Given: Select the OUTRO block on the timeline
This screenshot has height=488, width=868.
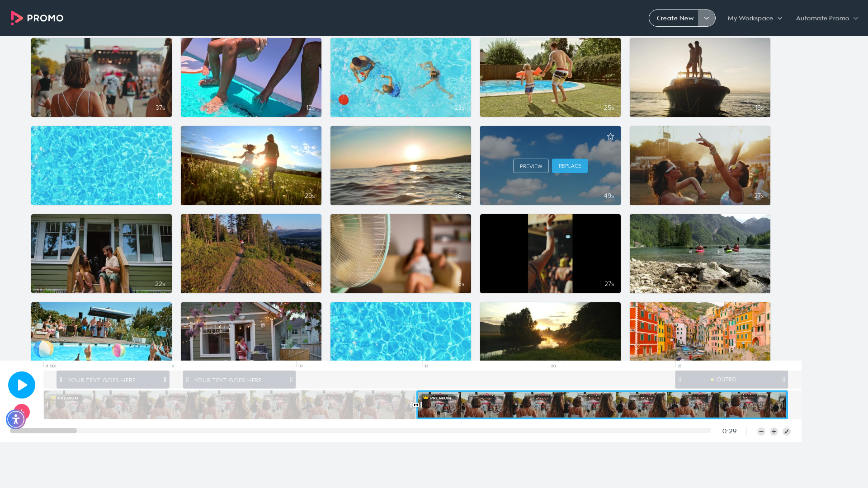Looking at the screenshot, I should coord(731,380).
